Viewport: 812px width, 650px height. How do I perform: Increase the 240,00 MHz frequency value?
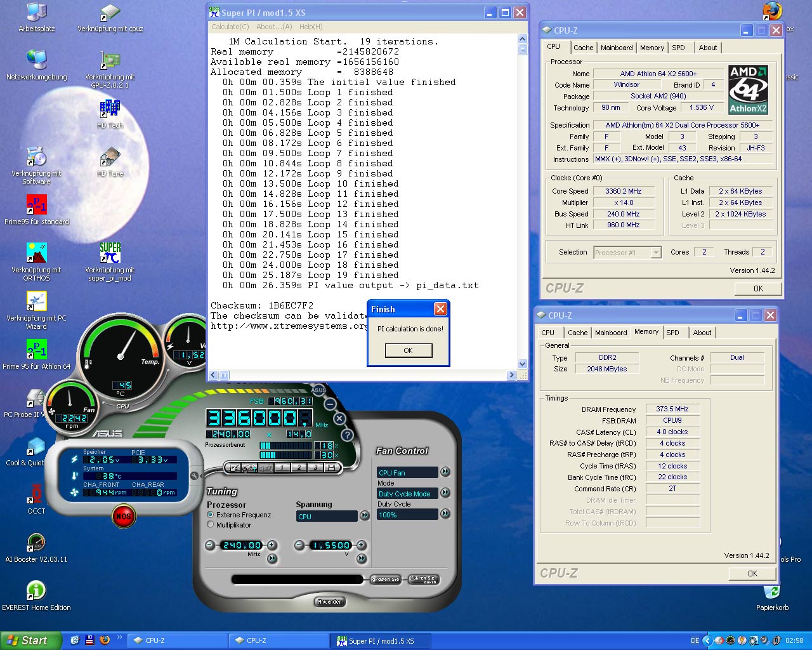272,545
